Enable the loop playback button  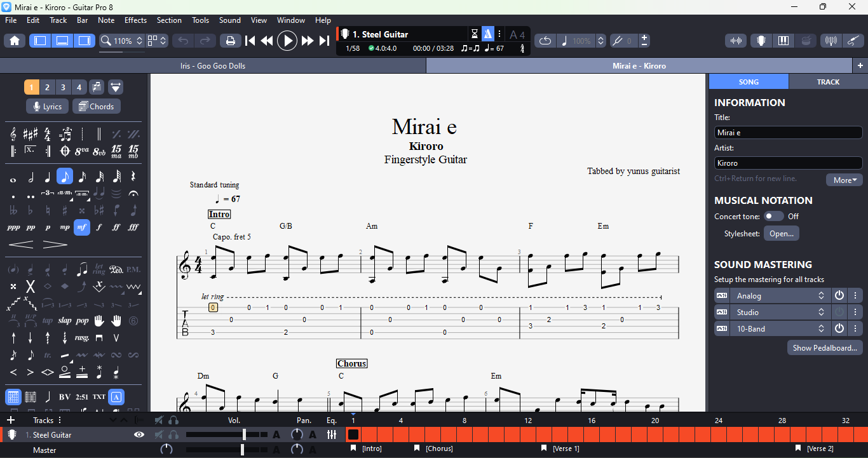point(545,41)
